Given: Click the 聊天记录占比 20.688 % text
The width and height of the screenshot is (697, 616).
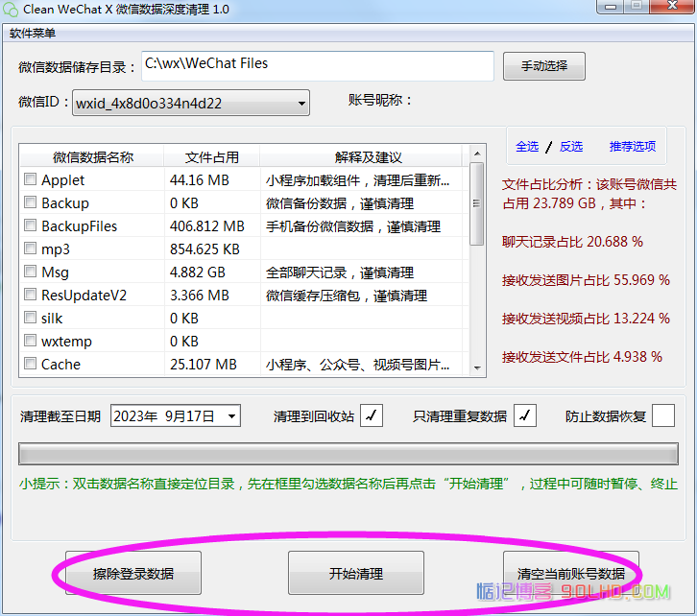Looking at the screenshot, I should (x=572, y=242).
